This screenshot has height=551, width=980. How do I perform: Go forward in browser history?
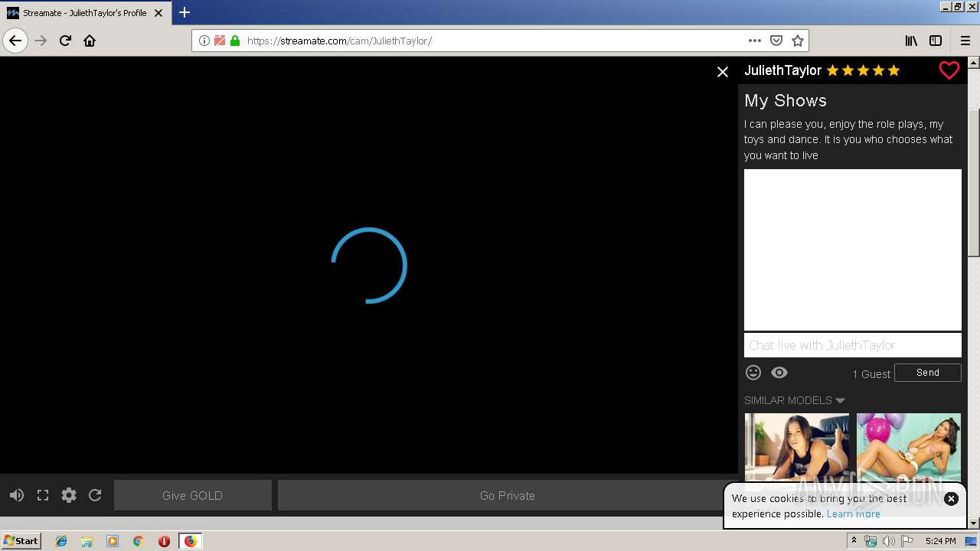tap(41, 41)
